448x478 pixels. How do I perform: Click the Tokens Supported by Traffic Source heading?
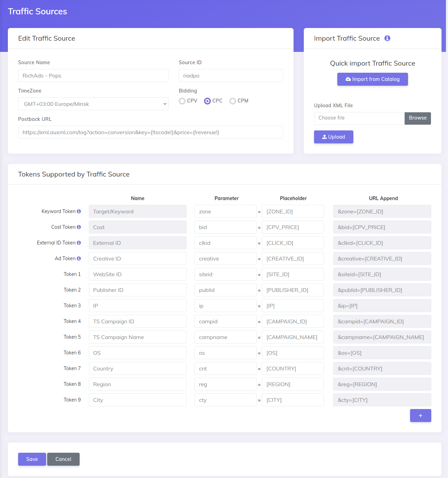point(73,174)
